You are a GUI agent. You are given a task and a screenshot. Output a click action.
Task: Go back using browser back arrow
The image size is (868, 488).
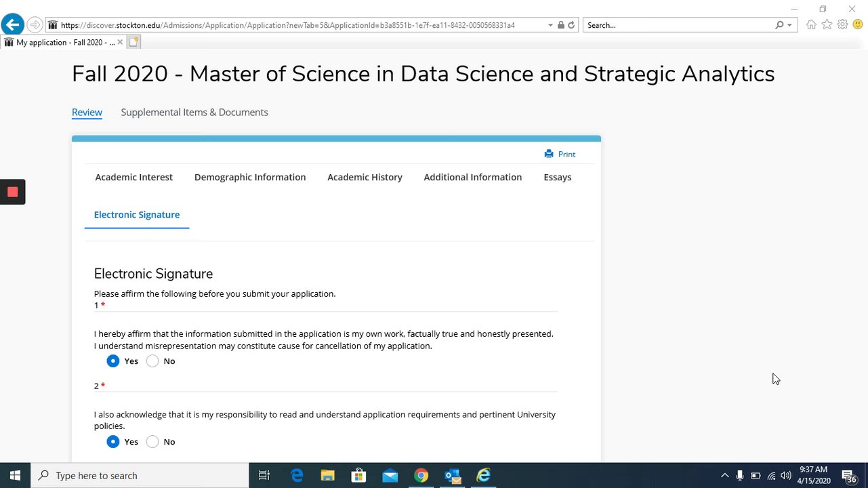coord(12,25)
